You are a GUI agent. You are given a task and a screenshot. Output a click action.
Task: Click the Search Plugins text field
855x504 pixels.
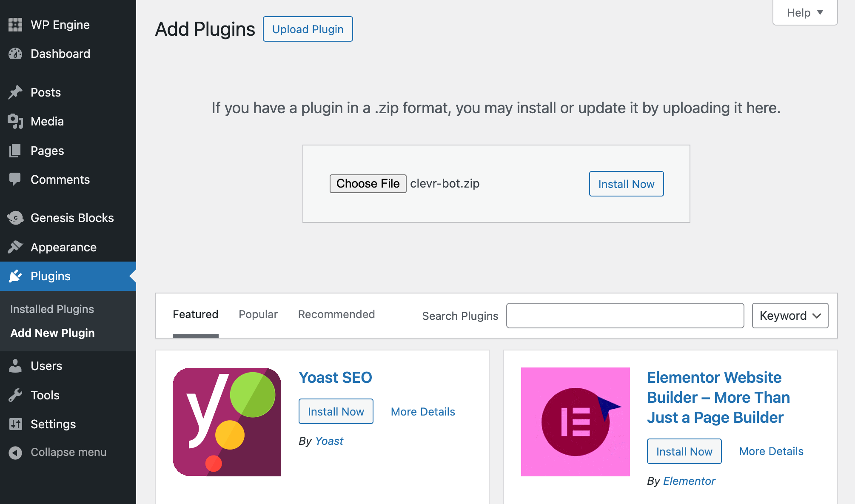click(x=625, y=316)
